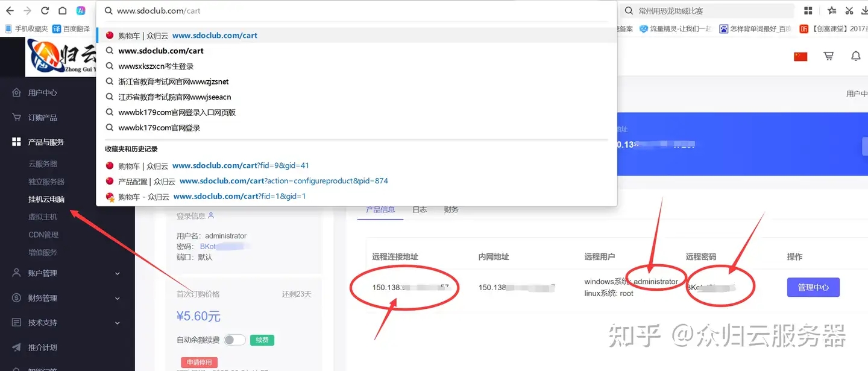The height and width of the screenshot is (371, 868).
Task: Open the shopping cart icon in header
Action: click(x=829, y=56)
